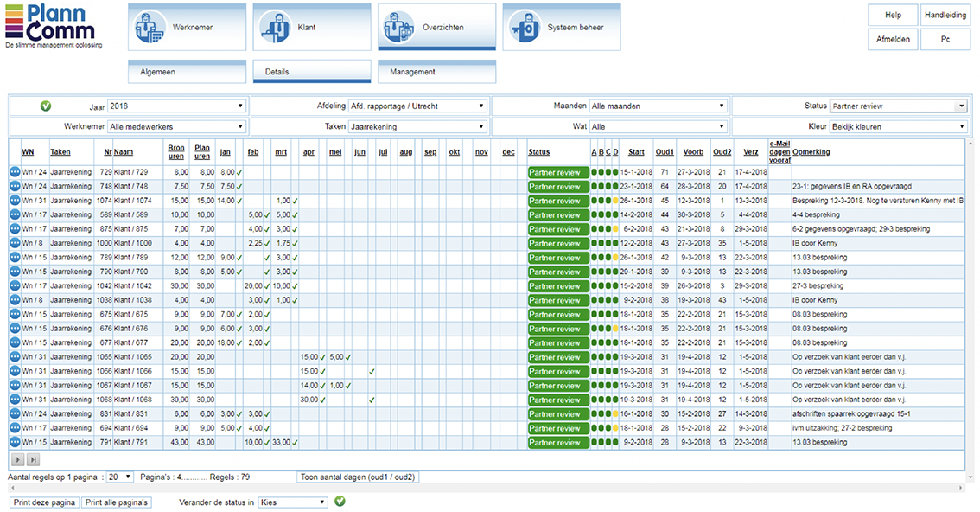Click the blue options icon for Klant / 1074

click(15, 201)
